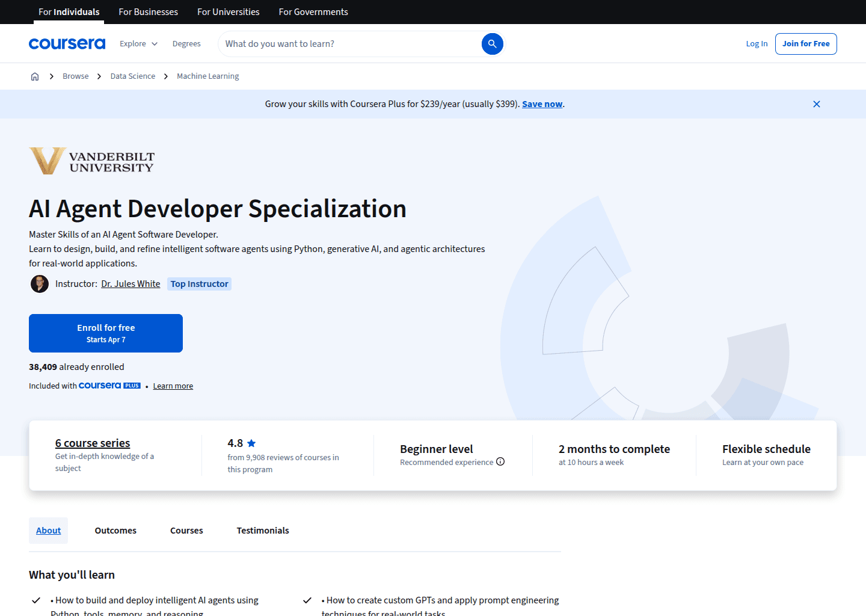Click the Enroll for free button
The width and height of the screenshot is (866, 616).
click(x=106, y=333)
